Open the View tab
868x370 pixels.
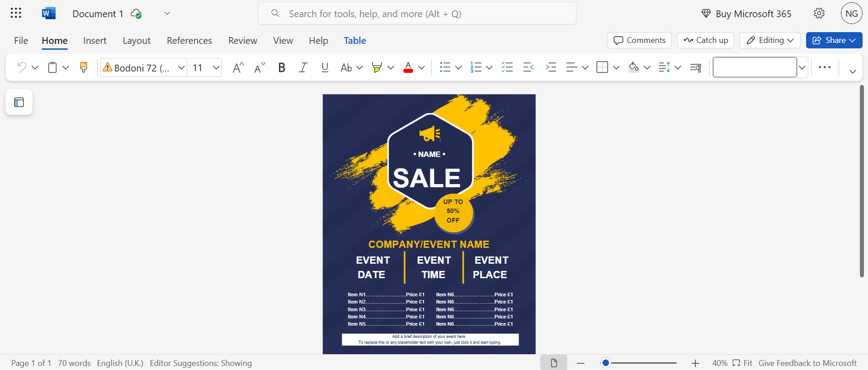pos(283,41)
